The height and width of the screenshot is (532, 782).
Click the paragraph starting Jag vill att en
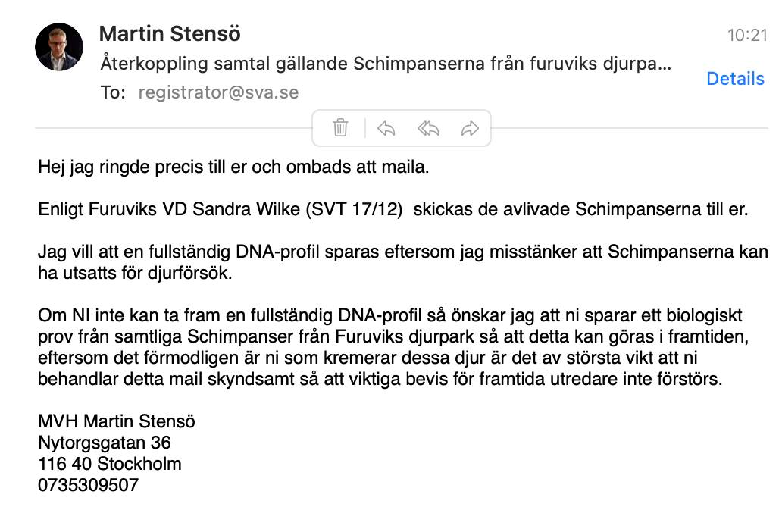pos(402,263)
